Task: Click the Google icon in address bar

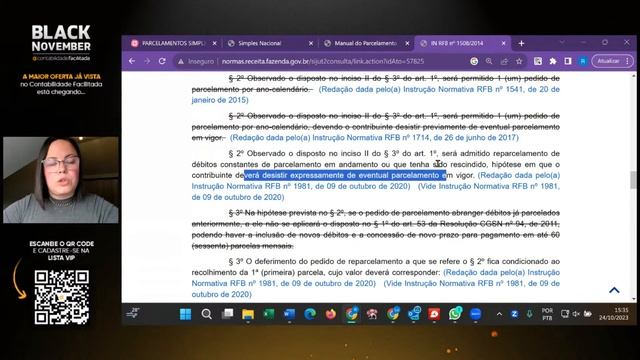Action: 474,61
